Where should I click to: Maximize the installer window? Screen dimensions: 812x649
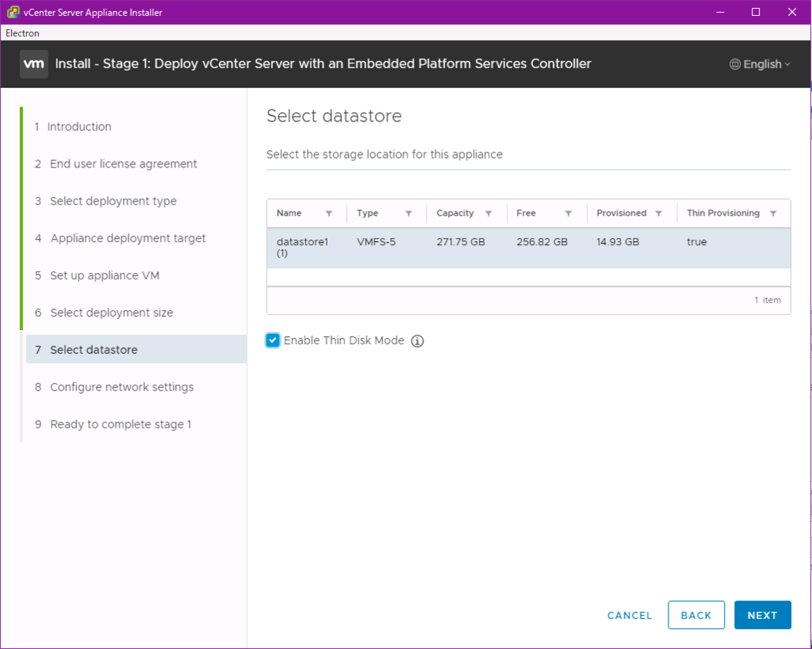coord(756,12)
